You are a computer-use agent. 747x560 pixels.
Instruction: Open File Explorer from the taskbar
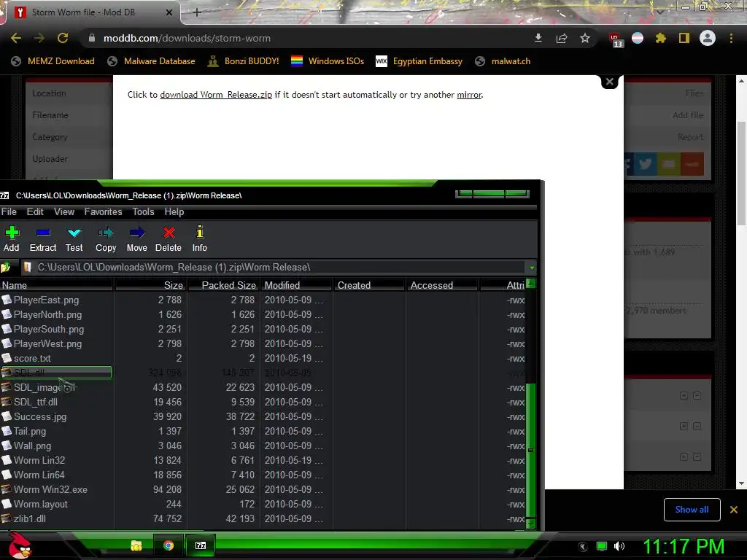click(x=136, y=545)
